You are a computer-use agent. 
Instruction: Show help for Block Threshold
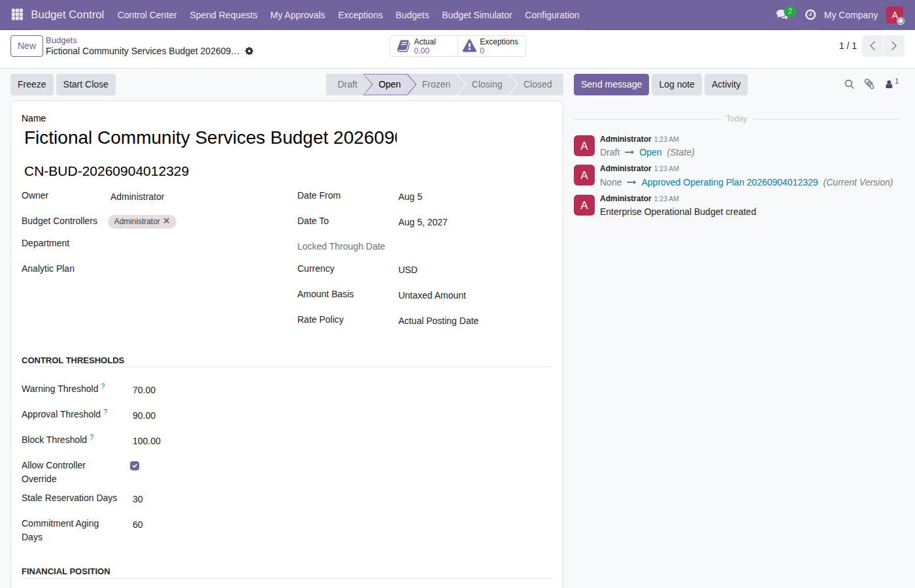tap(92, 437)
